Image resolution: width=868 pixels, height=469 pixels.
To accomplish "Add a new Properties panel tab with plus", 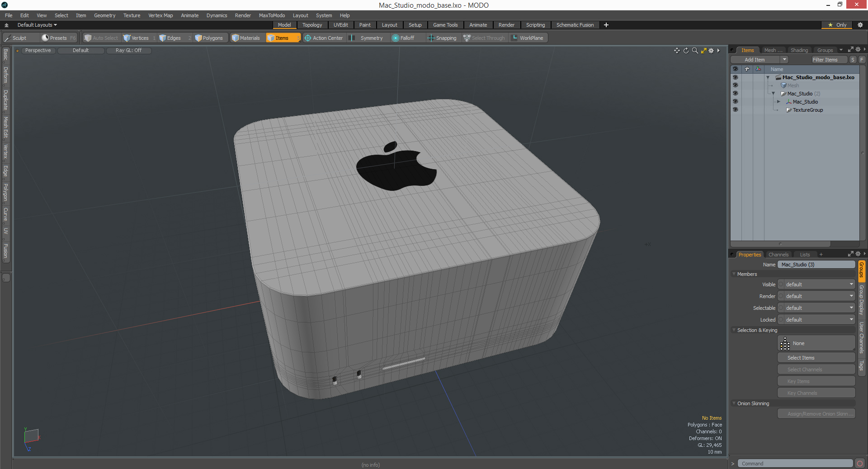I will point(821,255).
